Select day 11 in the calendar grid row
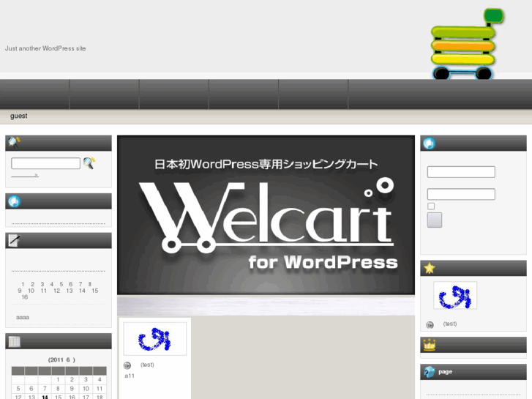Viewport: 532px width, 399px height. [100, 389]
